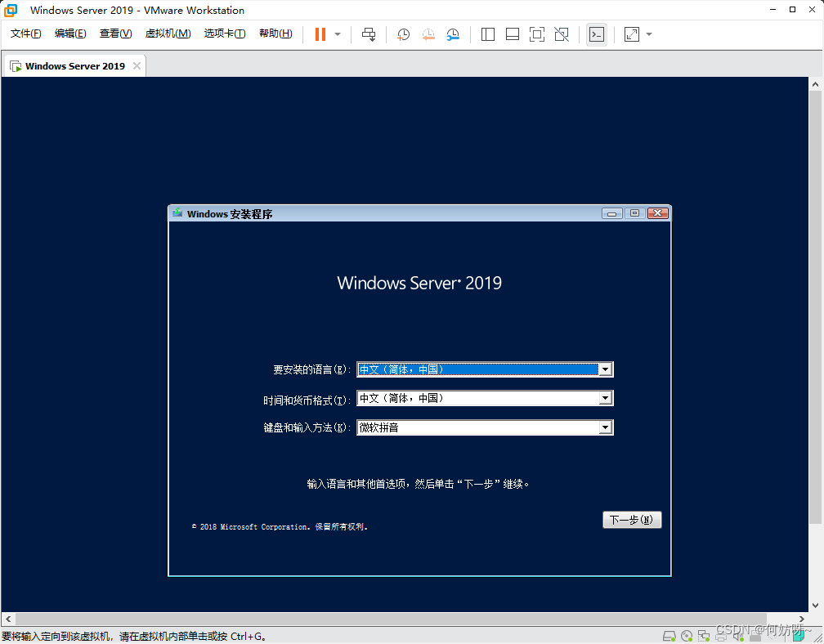Toggle the thumbnail bar view
The width and height of the screenshot is (824, 644).
pos(513,34)
